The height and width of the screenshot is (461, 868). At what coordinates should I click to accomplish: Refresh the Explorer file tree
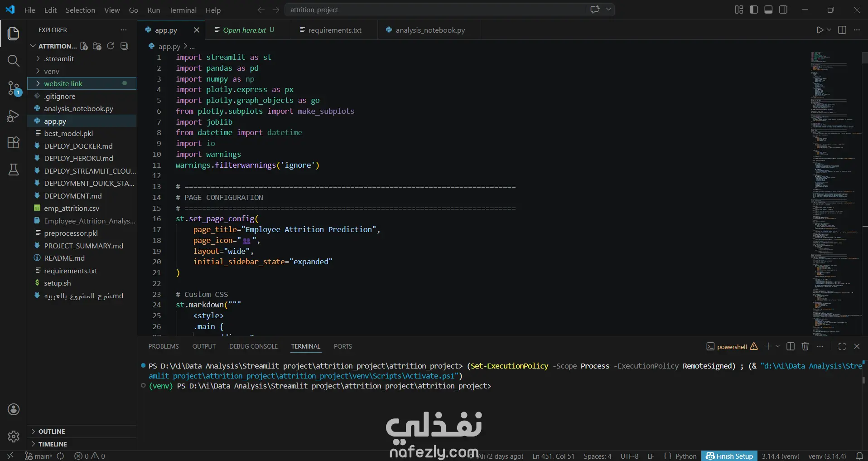[111, 46]
